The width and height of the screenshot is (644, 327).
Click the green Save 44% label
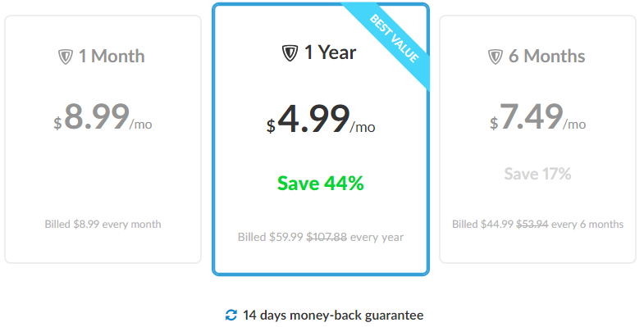[320, 183]
